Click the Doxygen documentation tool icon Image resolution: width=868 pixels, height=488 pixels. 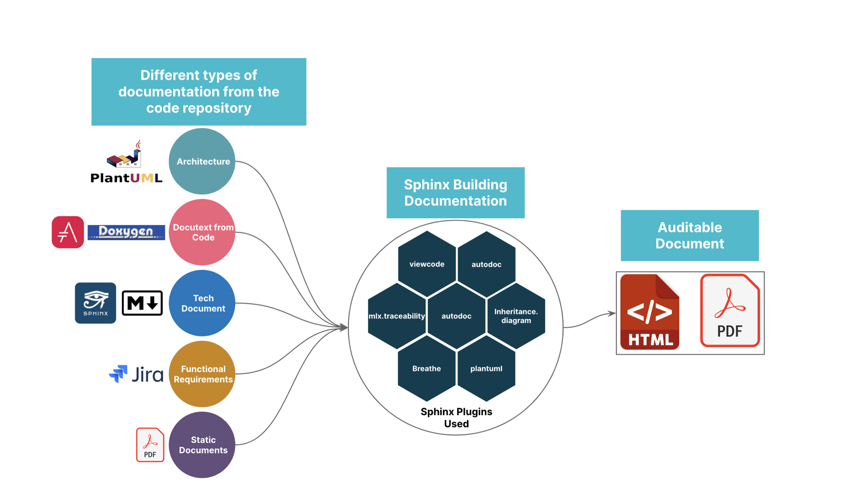(125, 230)
